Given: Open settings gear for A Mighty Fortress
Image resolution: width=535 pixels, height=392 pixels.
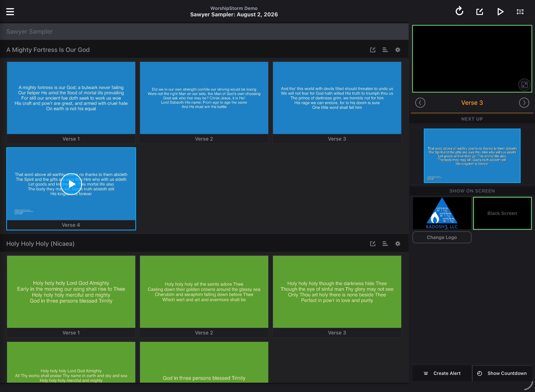Looking at the screenshot, I should 398,50.
